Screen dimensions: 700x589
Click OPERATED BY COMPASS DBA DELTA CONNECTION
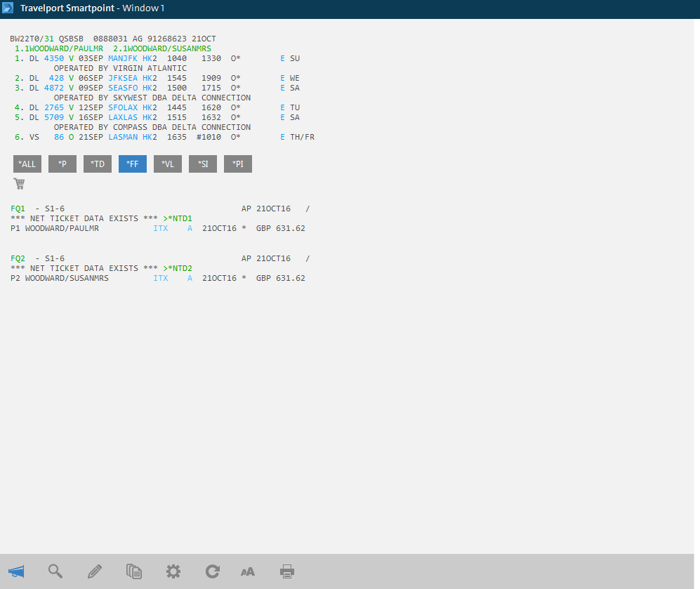[x=152, y=127]
